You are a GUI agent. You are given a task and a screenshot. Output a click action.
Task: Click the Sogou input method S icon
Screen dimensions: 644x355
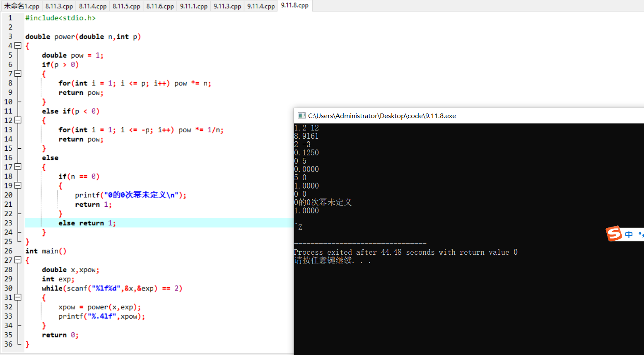pos(614,234)
